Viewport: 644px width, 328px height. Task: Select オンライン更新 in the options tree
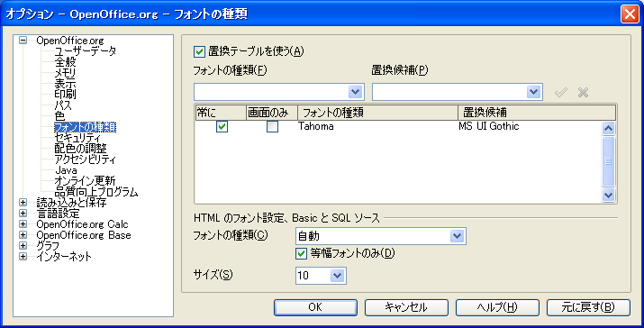85,181
